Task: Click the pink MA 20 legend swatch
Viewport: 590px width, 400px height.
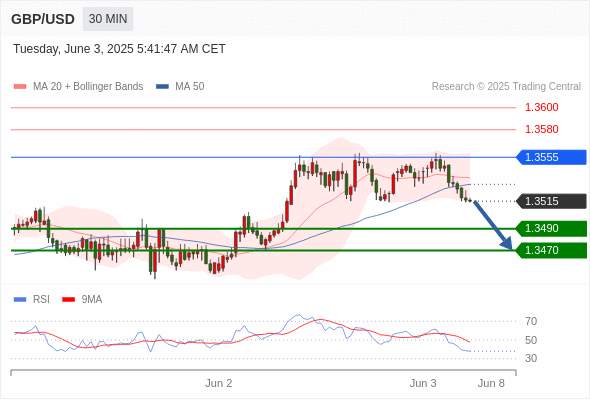Action: click(20, 87)
